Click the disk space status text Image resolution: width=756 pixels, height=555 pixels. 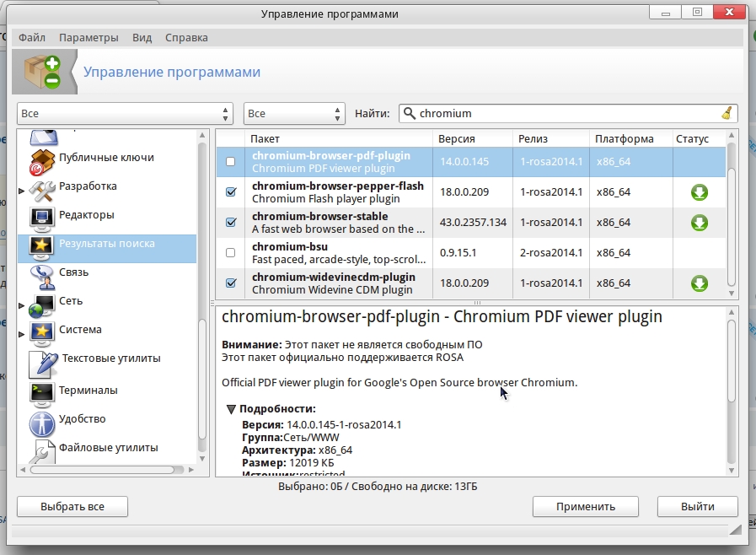(378, 487)
